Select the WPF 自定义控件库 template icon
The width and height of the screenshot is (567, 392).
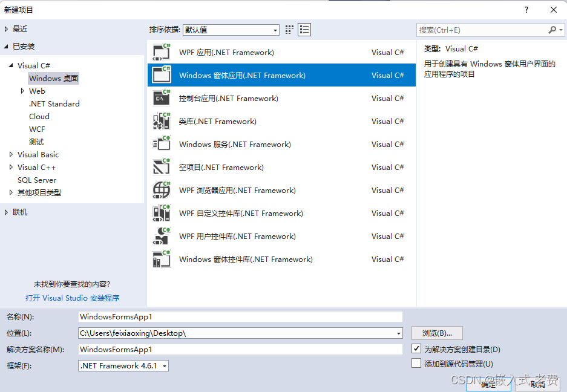click(x=161, y=213)
